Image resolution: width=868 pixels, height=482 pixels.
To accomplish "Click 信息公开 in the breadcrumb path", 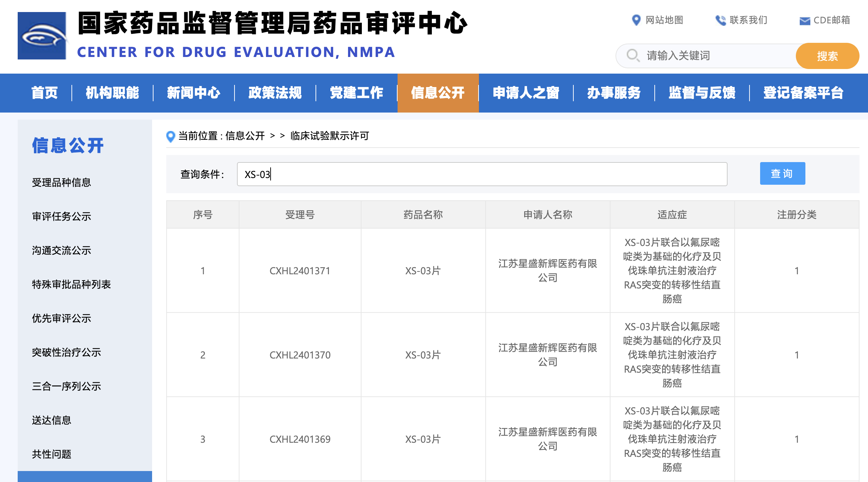I will (x=245, y=136).
